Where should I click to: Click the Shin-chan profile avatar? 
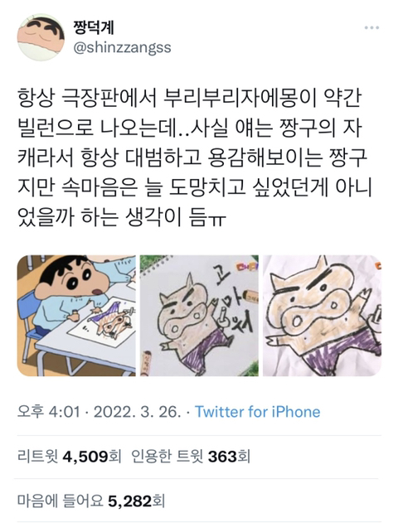coord(41,37)
